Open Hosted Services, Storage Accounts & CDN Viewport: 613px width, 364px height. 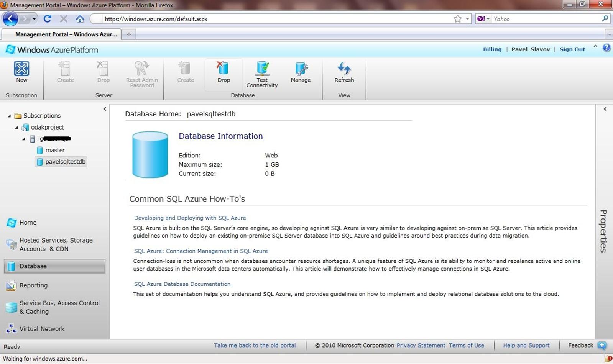[x=50, y=244]
